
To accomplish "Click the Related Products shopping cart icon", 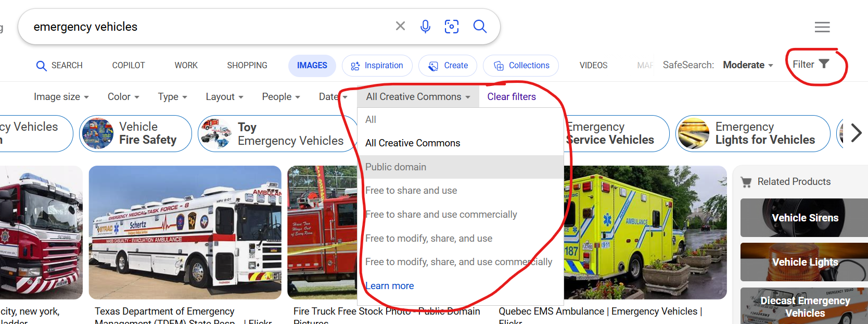I will pyautogui.click(x=746, y=182).
